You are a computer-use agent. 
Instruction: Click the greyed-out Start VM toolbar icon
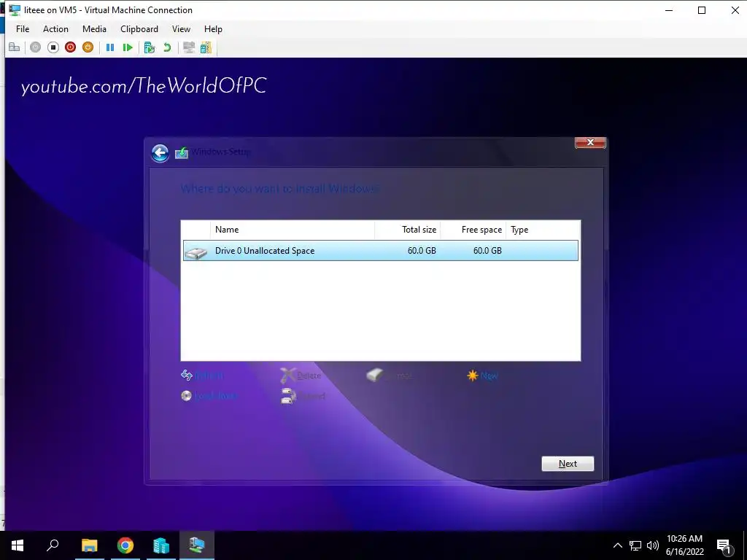coord(35,47)
